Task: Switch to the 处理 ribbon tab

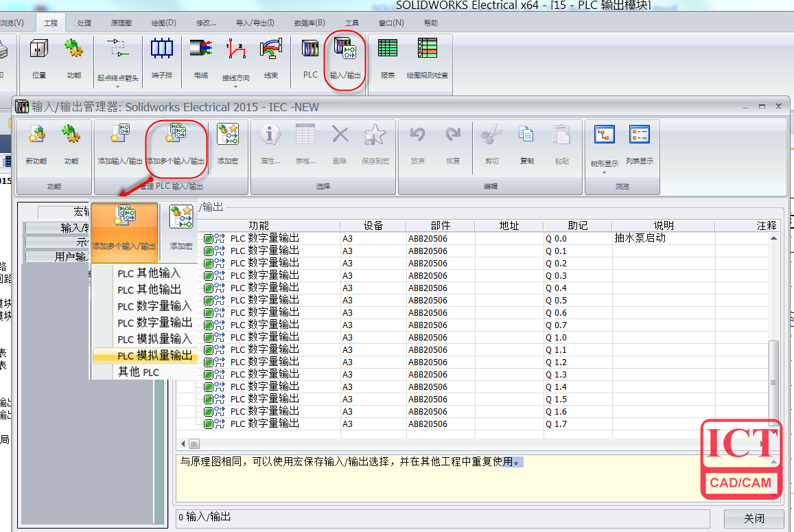Action: 84,23
